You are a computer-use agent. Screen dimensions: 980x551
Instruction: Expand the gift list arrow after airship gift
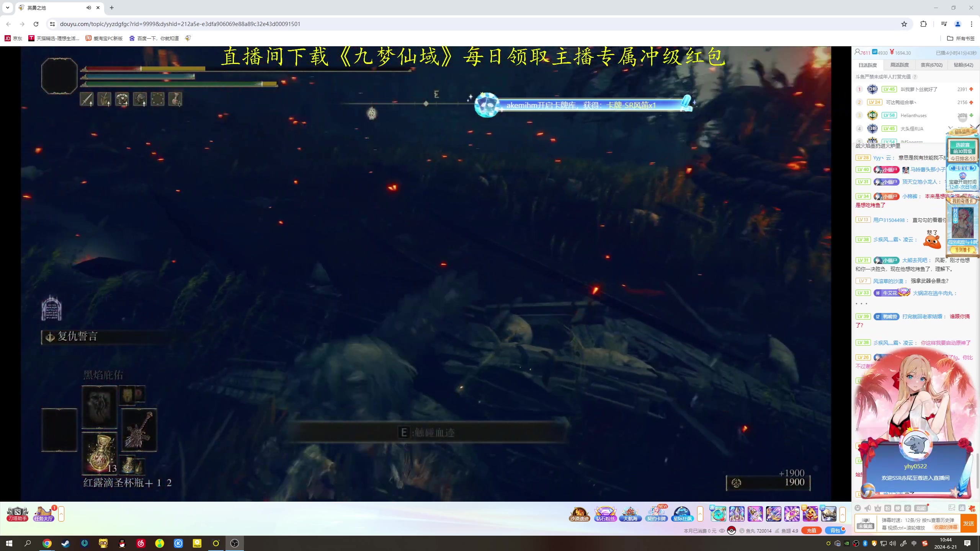click(843, 514)
